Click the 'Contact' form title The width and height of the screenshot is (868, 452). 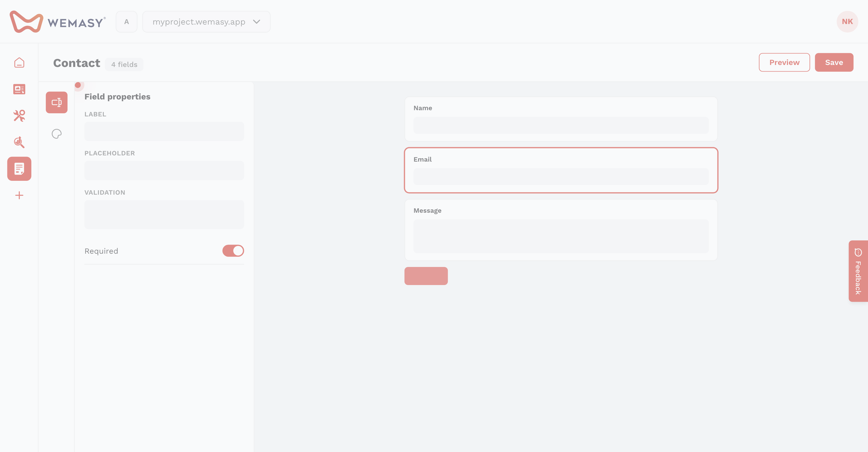coord(77,63)
